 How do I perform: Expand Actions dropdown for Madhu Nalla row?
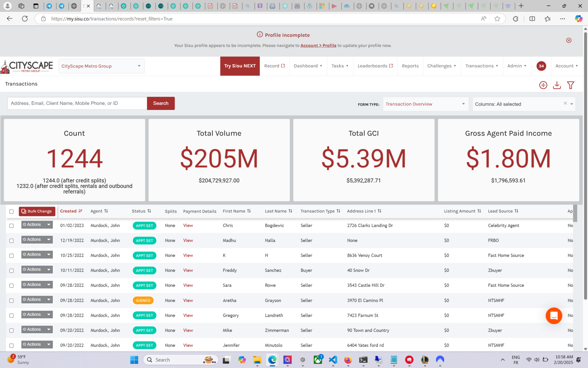(x=49, y=240)
